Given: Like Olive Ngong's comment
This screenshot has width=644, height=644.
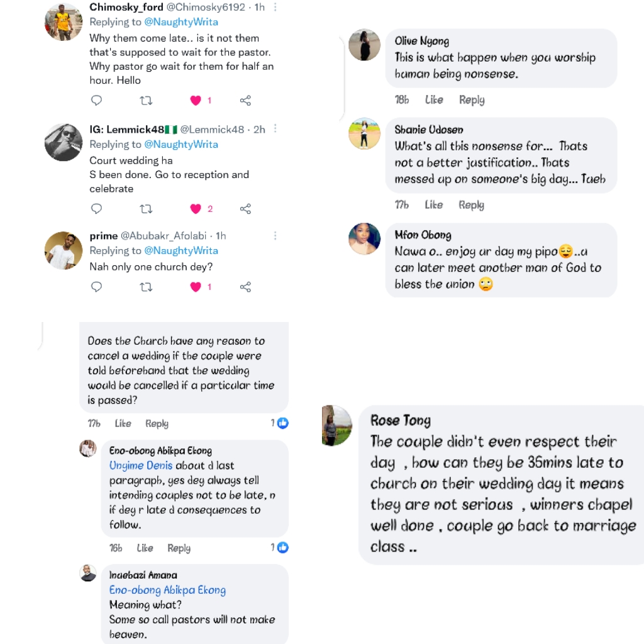Looking at the screenshot, I should pos(434,100).
